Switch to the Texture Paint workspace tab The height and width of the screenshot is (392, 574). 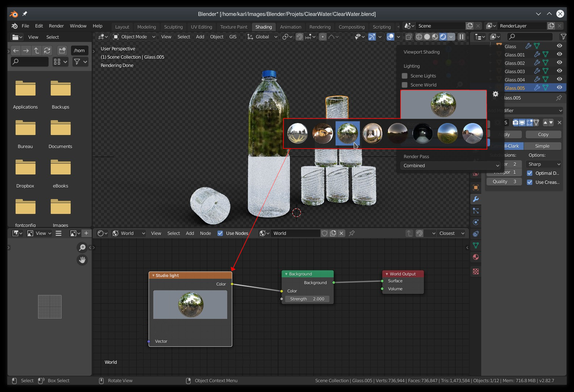(x=234, y=27)
